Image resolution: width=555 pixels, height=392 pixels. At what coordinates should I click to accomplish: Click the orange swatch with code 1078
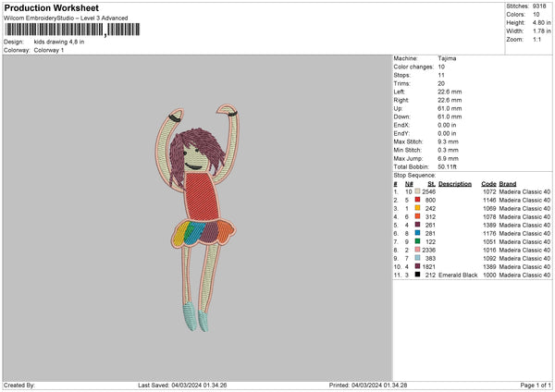pyautogui.click(x=418, y=215)
